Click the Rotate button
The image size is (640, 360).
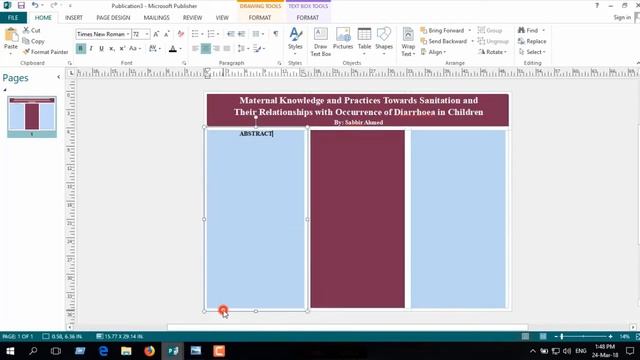pos(493,52)
